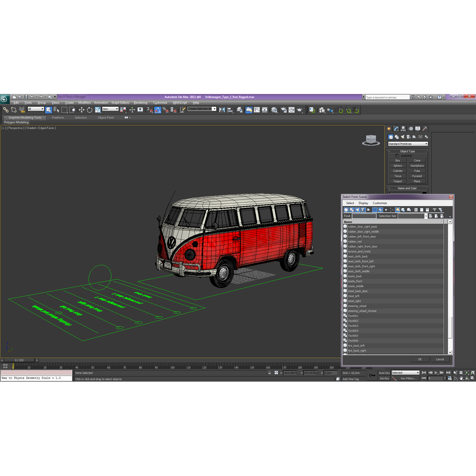Open the MAXScript menu
The width and height of the screenshot is (476, 476).
point(180,103)
